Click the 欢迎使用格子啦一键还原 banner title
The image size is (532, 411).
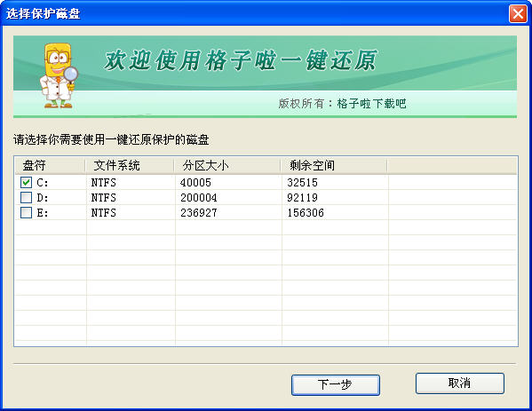point(240,60)
